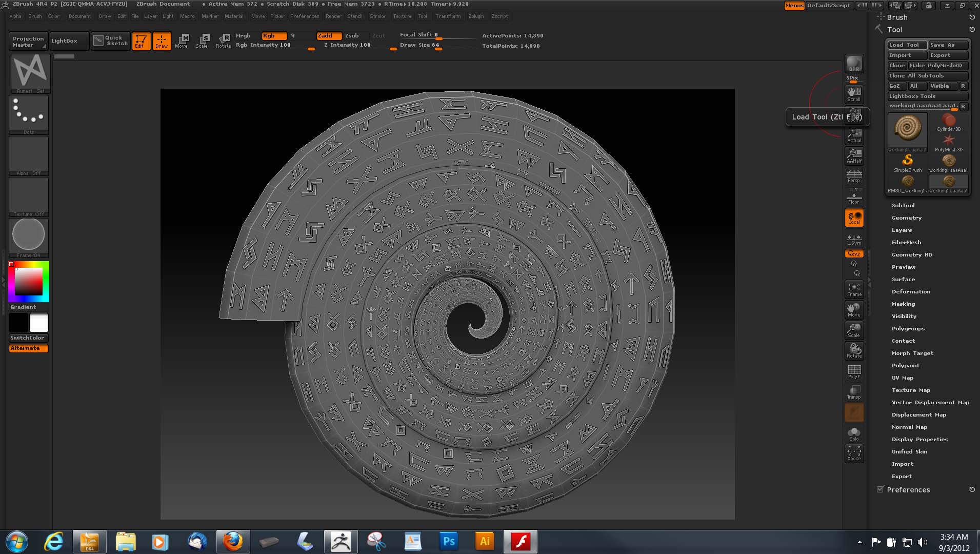Screen dimensions: 980x554
Task: Open Photoshop from the taskbar
Action: click(x=449, y=542)
